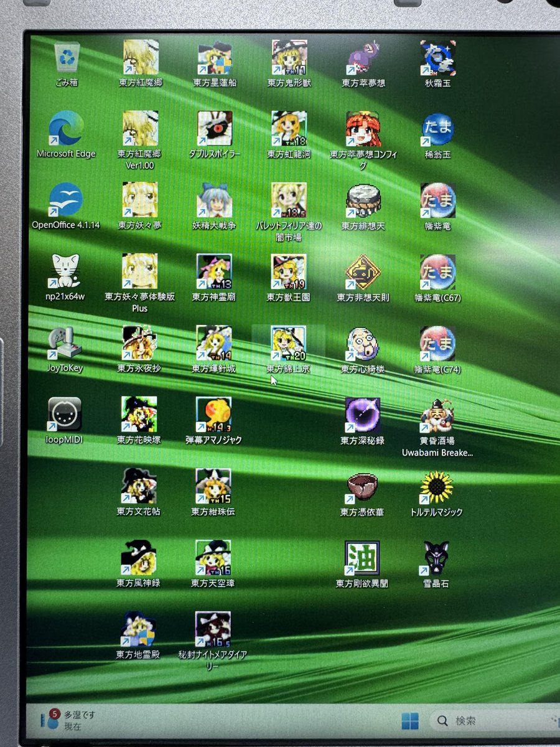The height and width of the screenshot is (747, 560).
Task: Click the 雪晶石 shortcut icon
Action: [x=436, y=558]
